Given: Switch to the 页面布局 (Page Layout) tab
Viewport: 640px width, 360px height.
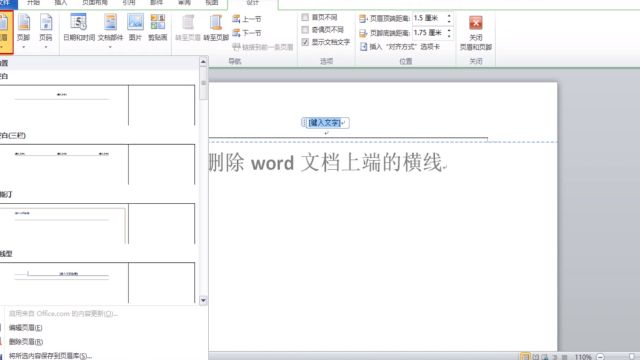Looking at the screenshot, I should tap(95, 3).
